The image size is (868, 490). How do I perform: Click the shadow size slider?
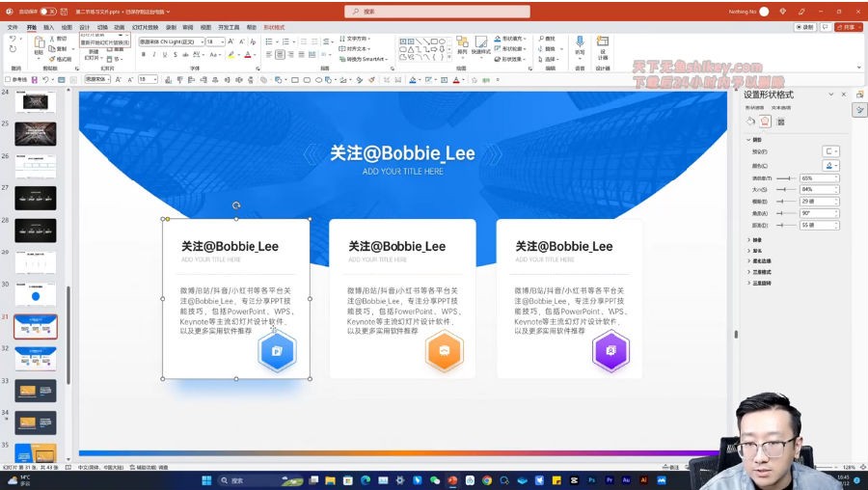point(786,190)
